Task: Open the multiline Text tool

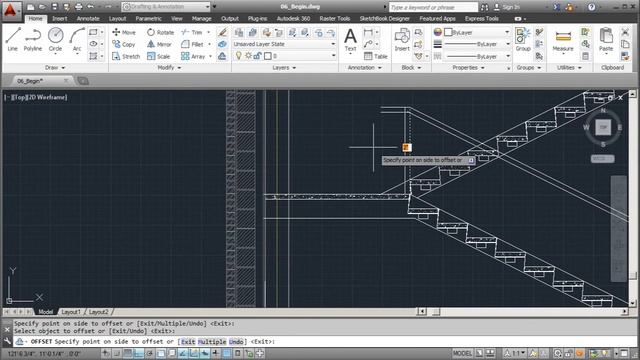Action: [x=350, y=40]
